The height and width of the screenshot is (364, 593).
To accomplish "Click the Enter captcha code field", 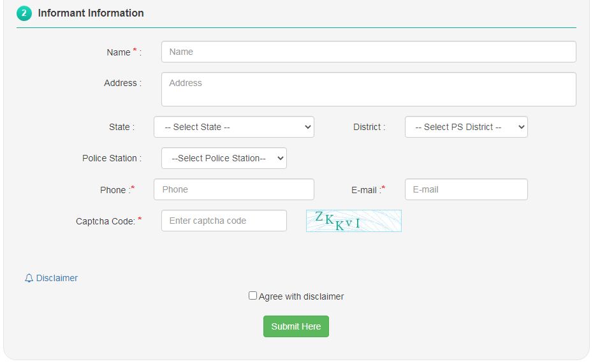I will 224,221.
